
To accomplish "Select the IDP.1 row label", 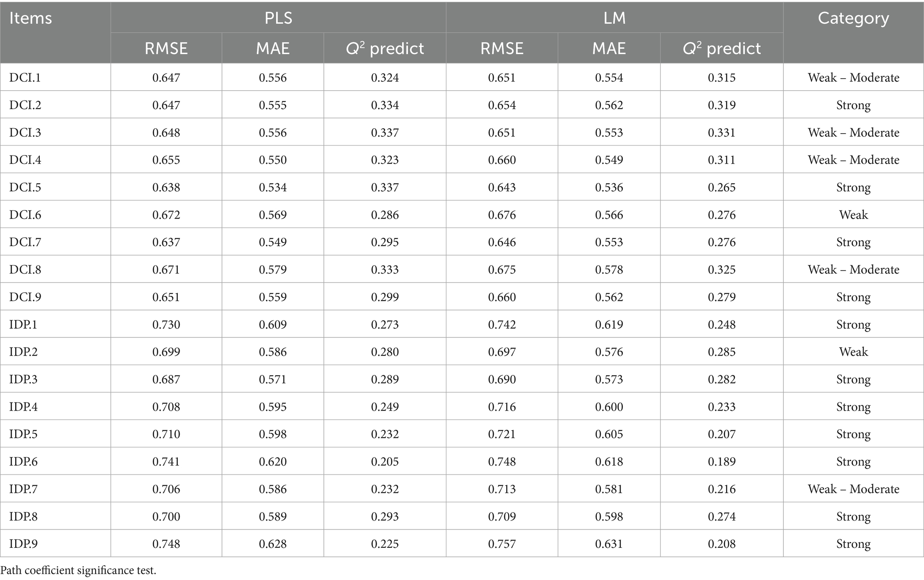I will (23, 324).
